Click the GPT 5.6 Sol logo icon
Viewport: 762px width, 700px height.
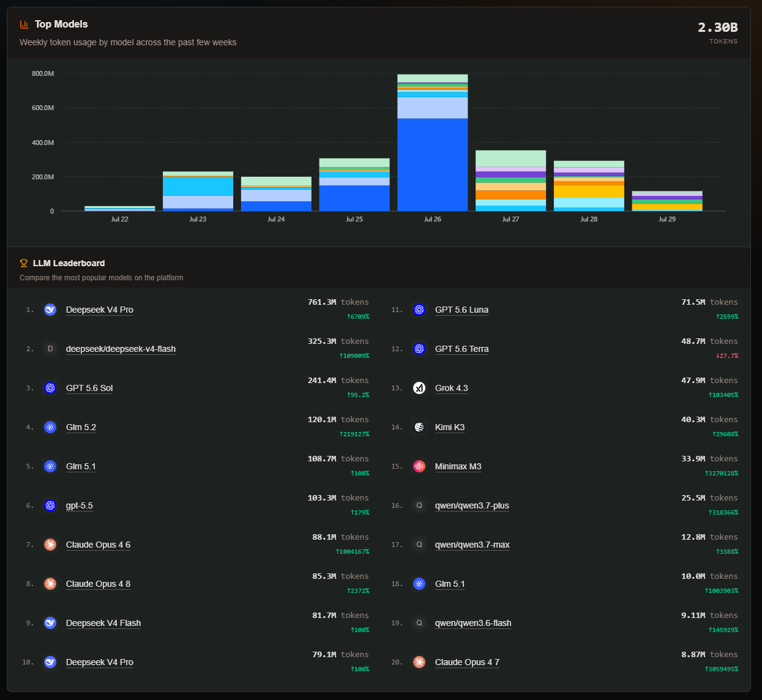tap(50, 388)
